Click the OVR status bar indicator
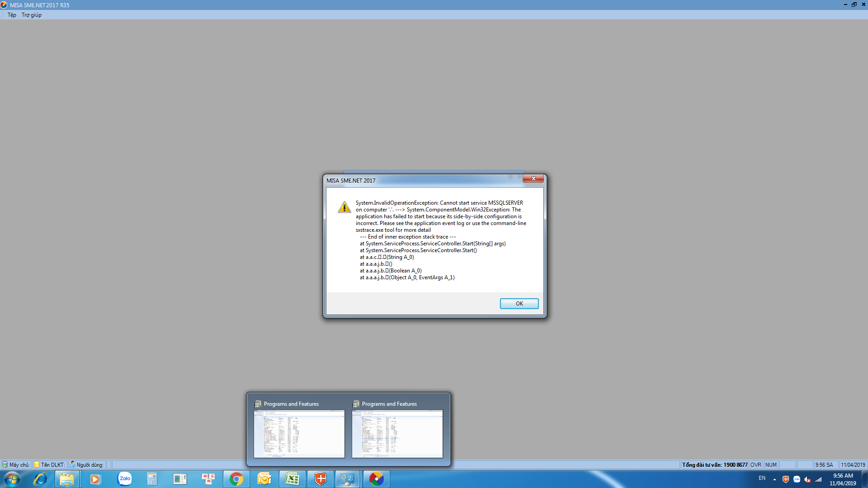 pos(756,465)
